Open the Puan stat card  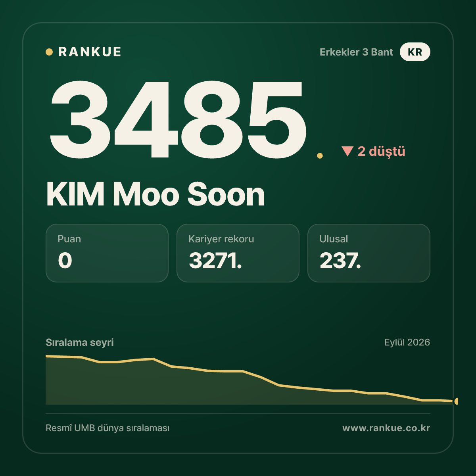(x=107, y=253)
